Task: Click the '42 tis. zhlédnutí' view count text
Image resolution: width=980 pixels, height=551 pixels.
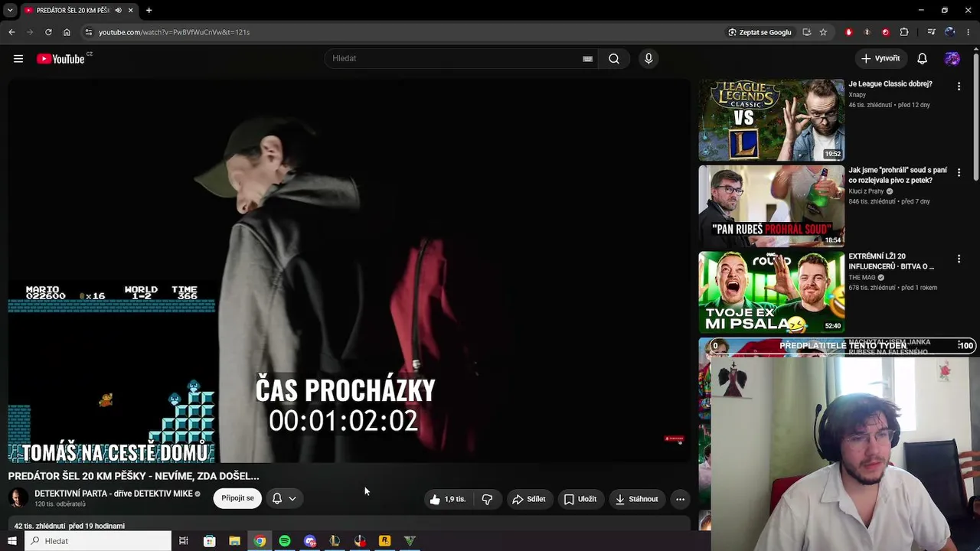Action: point(40,527)
